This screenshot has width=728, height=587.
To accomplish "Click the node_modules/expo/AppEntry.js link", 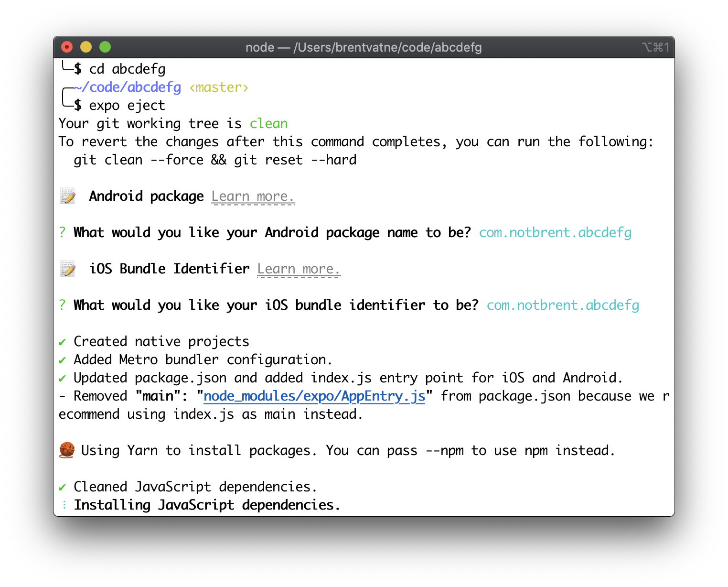I will [314, 396].
